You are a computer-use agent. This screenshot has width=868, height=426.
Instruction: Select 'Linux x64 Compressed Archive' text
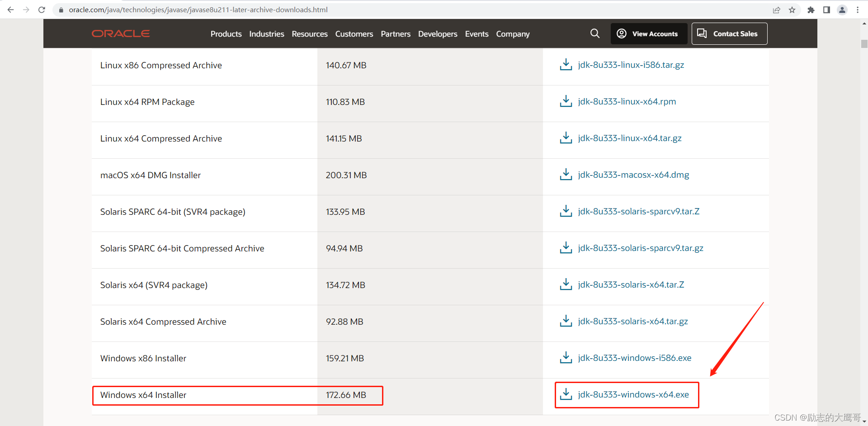tap(161, 138)
